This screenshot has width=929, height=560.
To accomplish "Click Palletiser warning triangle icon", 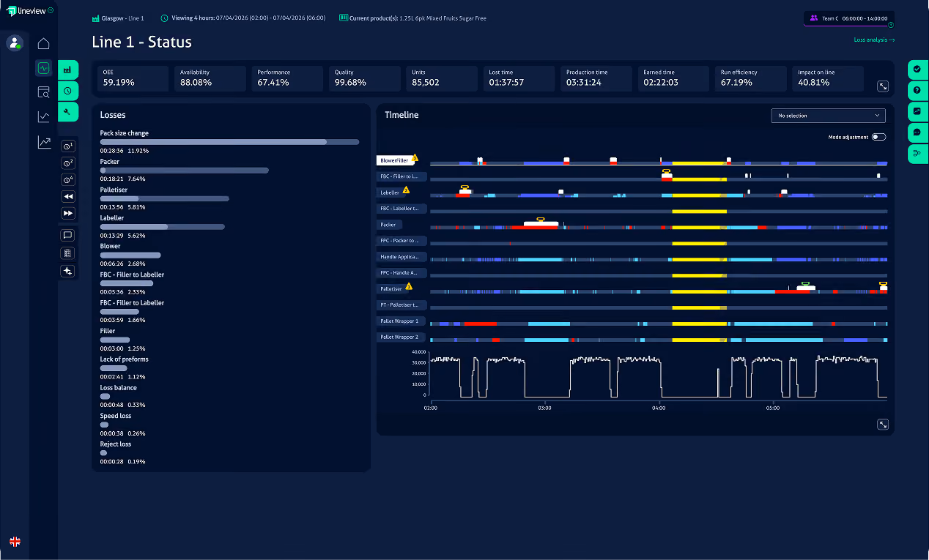I will click(409, 286).
